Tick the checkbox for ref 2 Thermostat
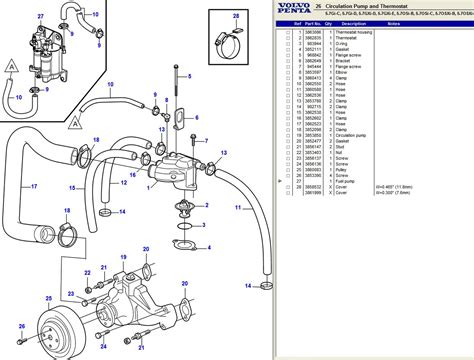Image resolution: width=474 pixels, height=360 pixels. tap(288, 38)
